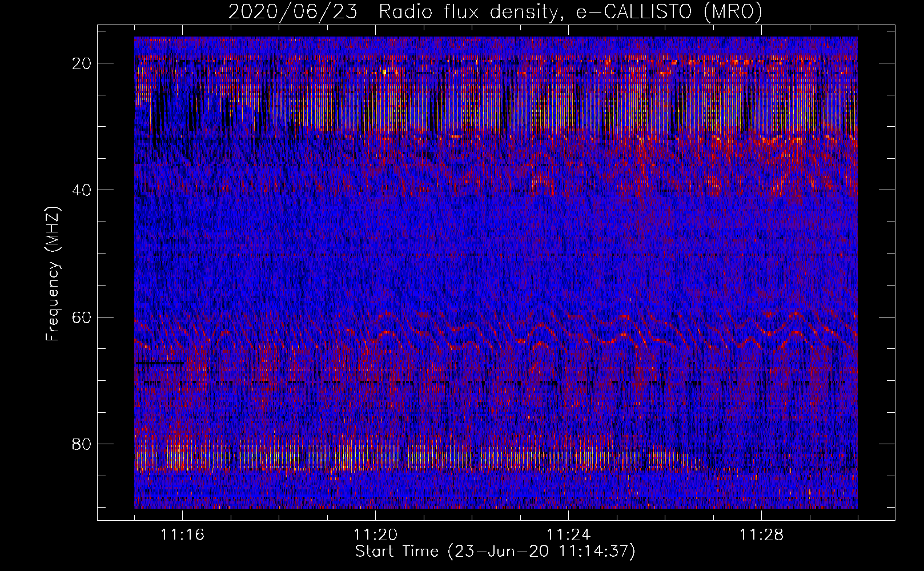
Task: Click the 11:20 time tick label
Action: click(375, 535)
